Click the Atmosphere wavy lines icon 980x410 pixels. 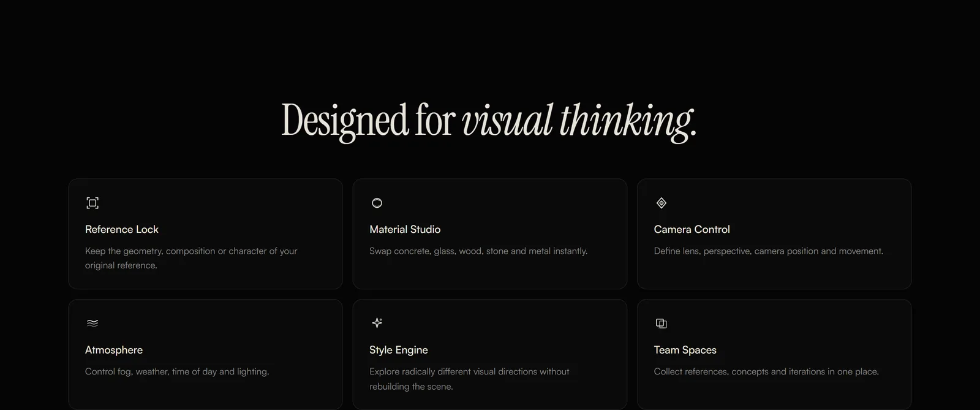tap(92, 323)
